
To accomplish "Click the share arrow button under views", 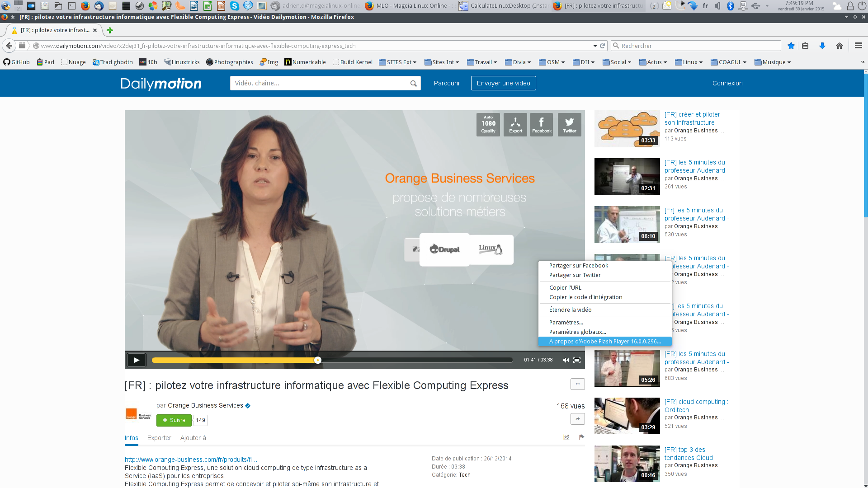I will (x=577, y=419).
